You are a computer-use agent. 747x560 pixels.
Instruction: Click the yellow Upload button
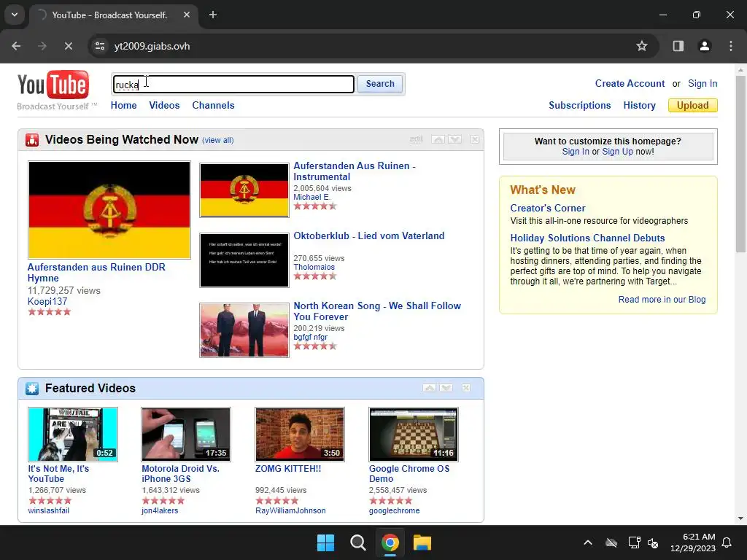click(693, 105)
